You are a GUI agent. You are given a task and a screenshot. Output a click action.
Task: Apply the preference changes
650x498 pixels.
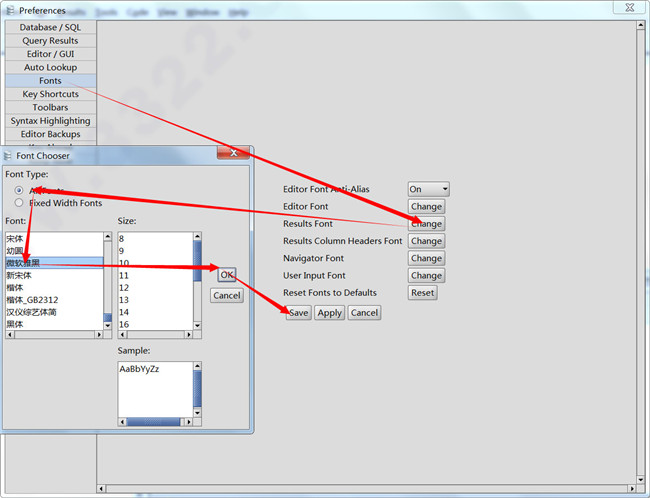pyautogui.click(x=330, y=313)
